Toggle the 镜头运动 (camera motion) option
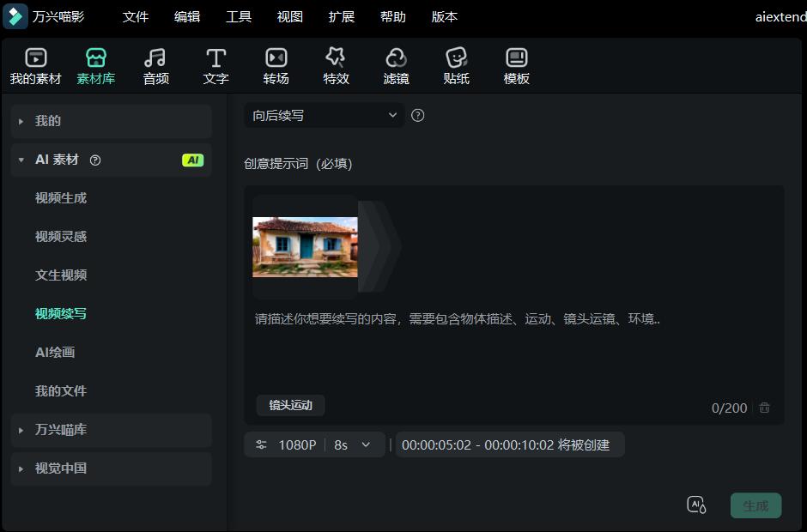The image size is (807, 532). click(290, 405)
